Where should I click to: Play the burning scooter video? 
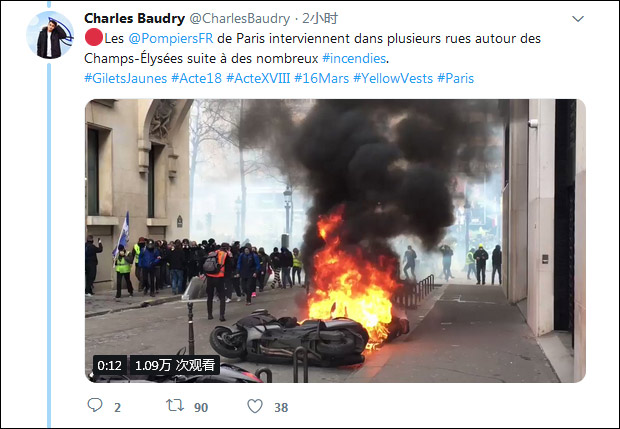pyautogui.click(x=335, y=240)
